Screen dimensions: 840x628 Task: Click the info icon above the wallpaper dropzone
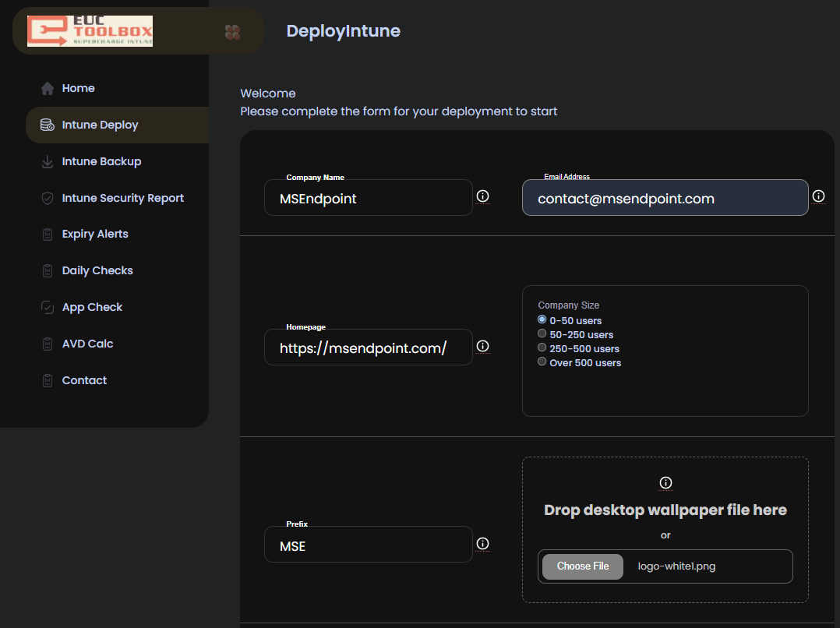[x=665, y=482]
